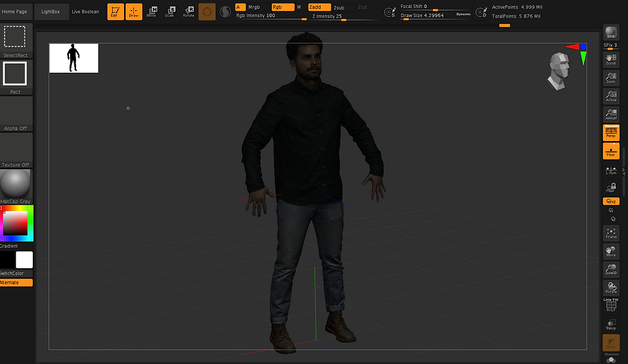
Task: Switch to Zsub mode
Action: coord(339,8)
